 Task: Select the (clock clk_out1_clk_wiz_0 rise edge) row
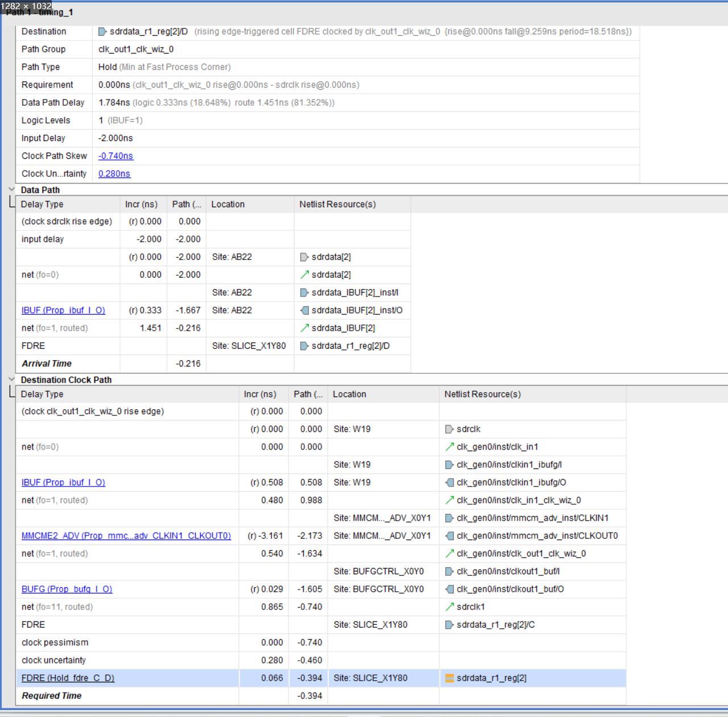click(321, 411)
